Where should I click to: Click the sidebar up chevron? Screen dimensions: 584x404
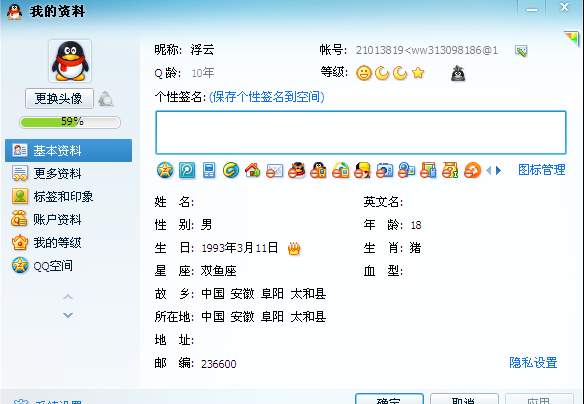click(68, 297)
